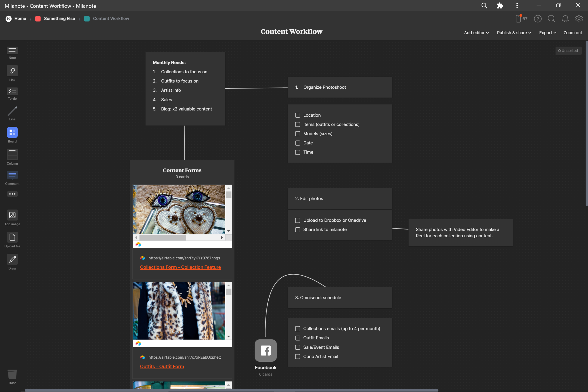Open the Trash bin
The width and height of the screenshot is (588, 392).
point(12,377)
